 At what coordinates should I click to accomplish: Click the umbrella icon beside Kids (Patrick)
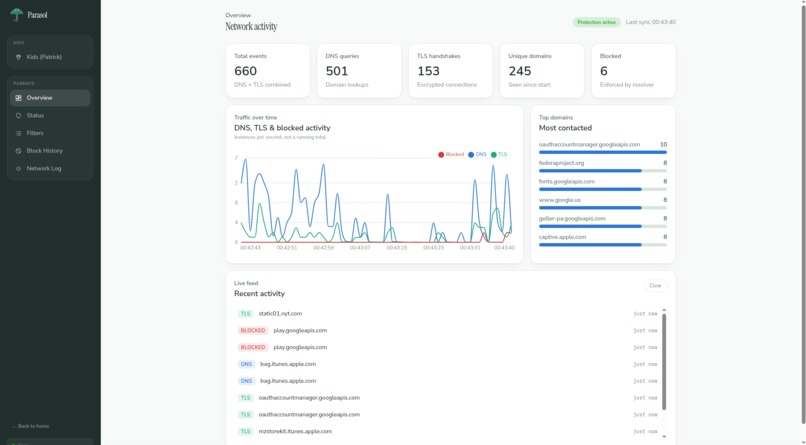point(19,57)
